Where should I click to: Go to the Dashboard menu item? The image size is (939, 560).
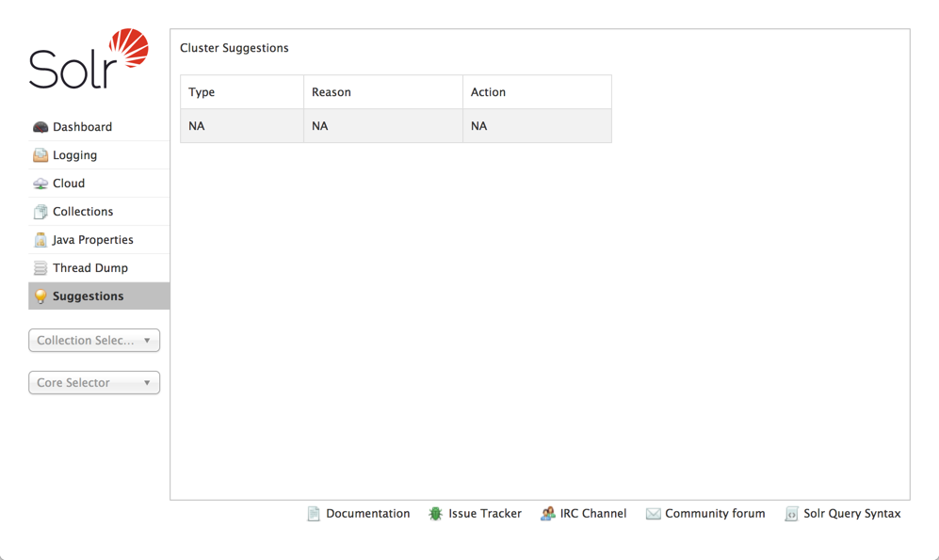(x=82, y=127)
